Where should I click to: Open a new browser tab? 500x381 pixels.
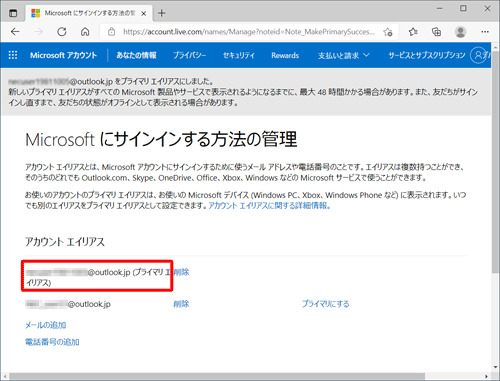[162, 13]
